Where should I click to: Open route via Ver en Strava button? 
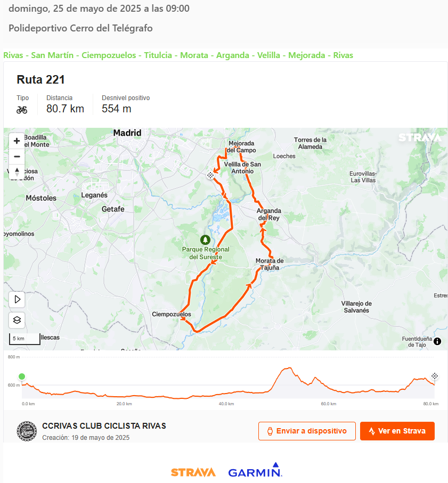coord(397,431)
